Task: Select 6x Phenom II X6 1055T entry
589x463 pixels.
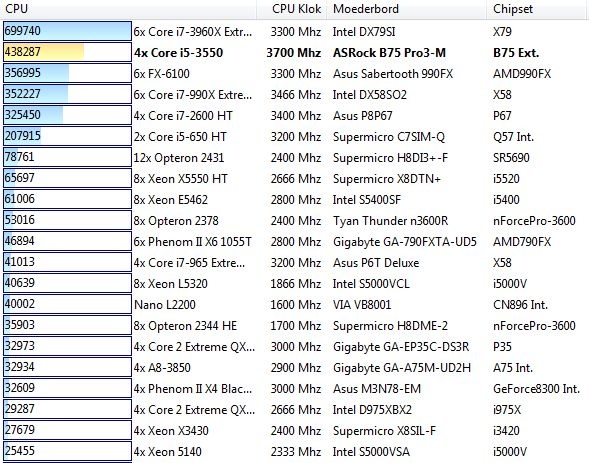Action: 192,242
